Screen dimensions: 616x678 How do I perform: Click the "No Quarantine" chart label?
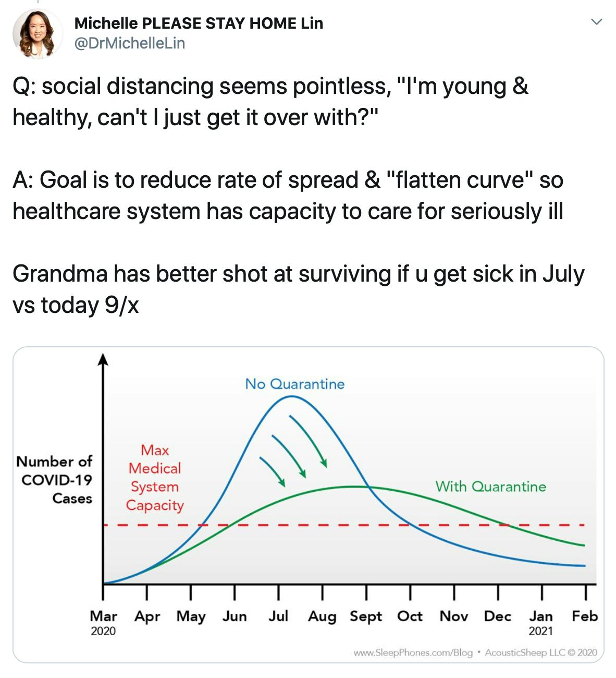tap(294, 384)
